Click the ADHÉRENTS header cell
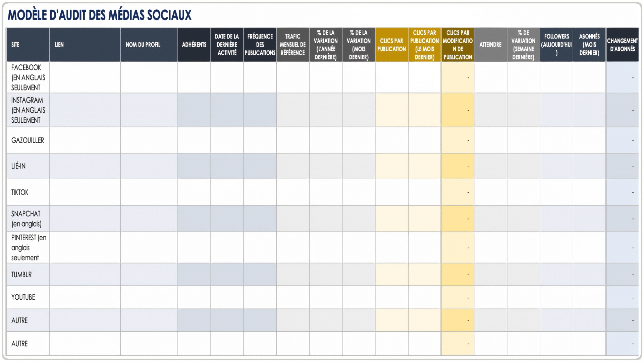This screenshot has width=644, height=362. coord(194,45)
